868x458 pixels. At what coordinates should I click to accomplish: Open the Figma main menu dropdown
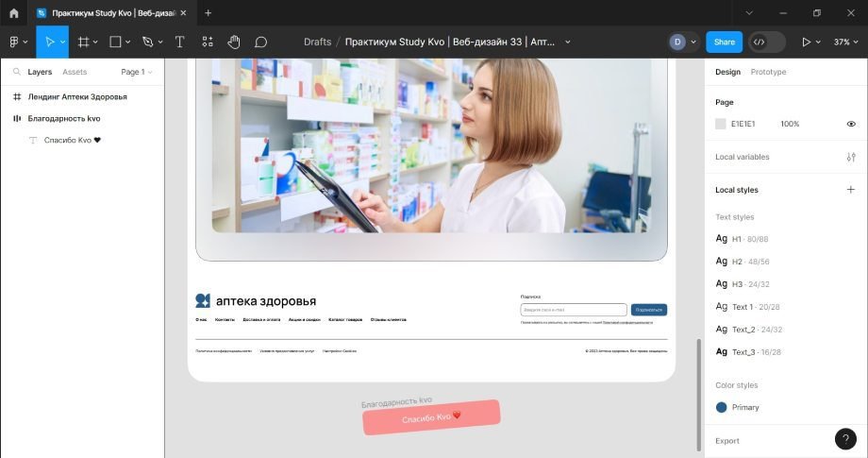coord(18,42)
